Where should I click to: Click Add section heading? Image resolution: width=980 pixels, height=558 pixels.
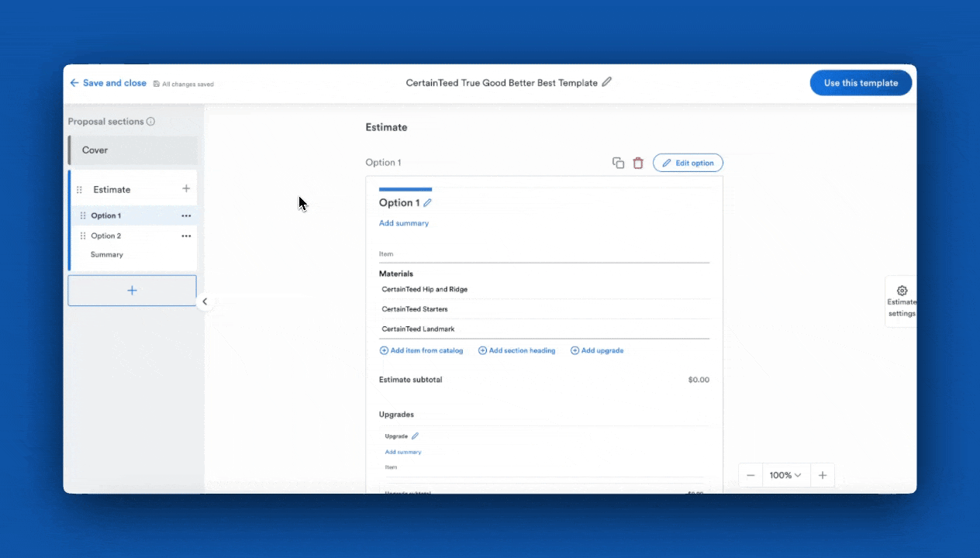[517, 350]
